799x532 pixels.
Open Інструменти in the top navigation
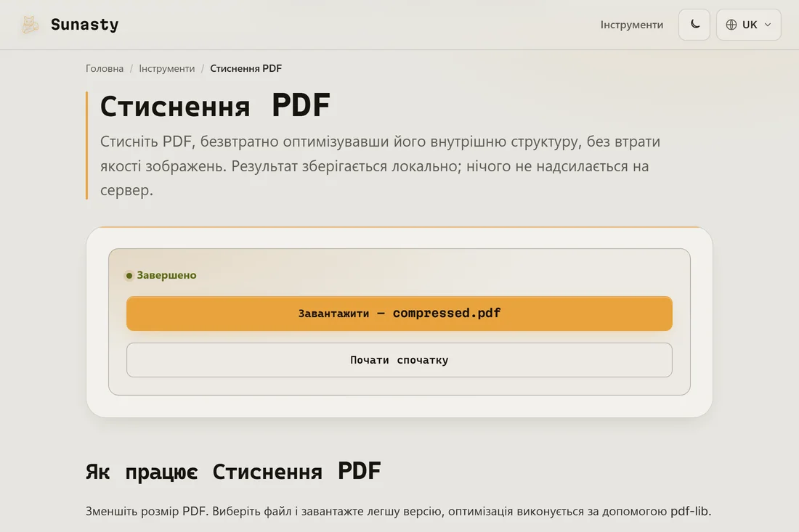pos(631,25)
